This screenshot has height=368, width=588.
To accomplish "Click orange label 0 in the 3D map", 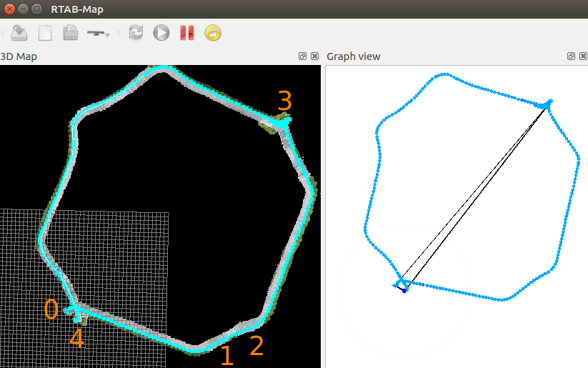I will [51, 309].
